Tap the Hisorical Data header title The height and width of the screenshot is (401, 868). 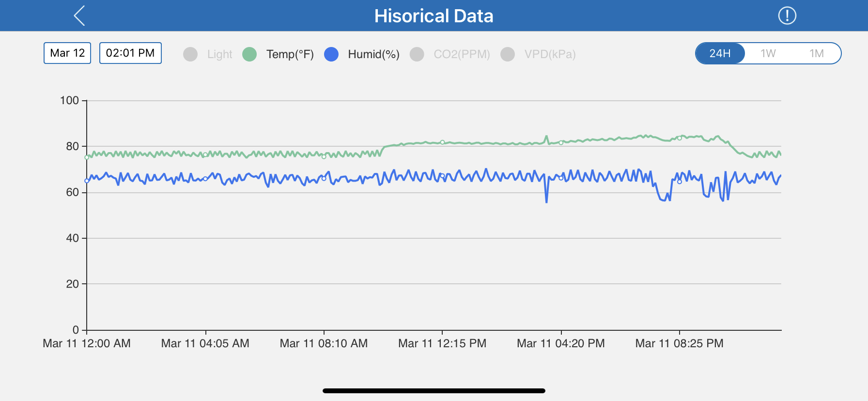pyautogui.click(x=434, y=16)
